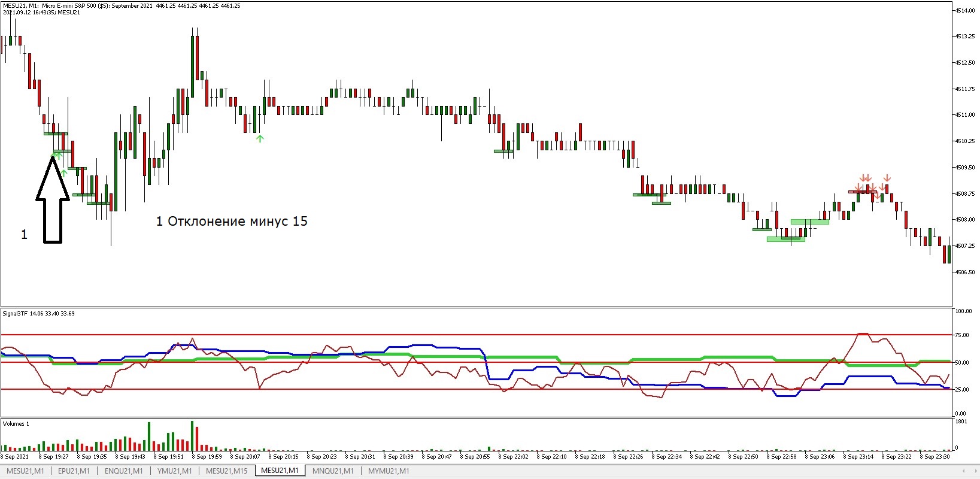Select the YMU21,M1 chart tab

tap(175, 471)
